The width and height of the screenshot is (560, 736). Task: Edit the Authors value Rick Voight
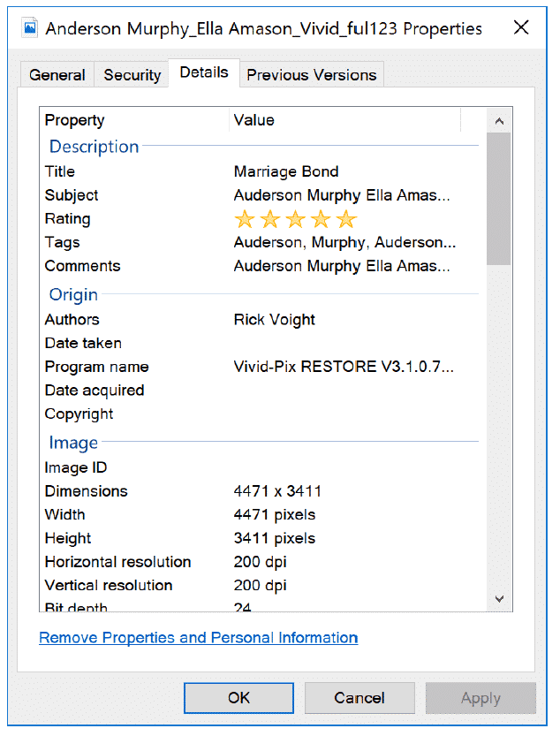click(274, 320)
